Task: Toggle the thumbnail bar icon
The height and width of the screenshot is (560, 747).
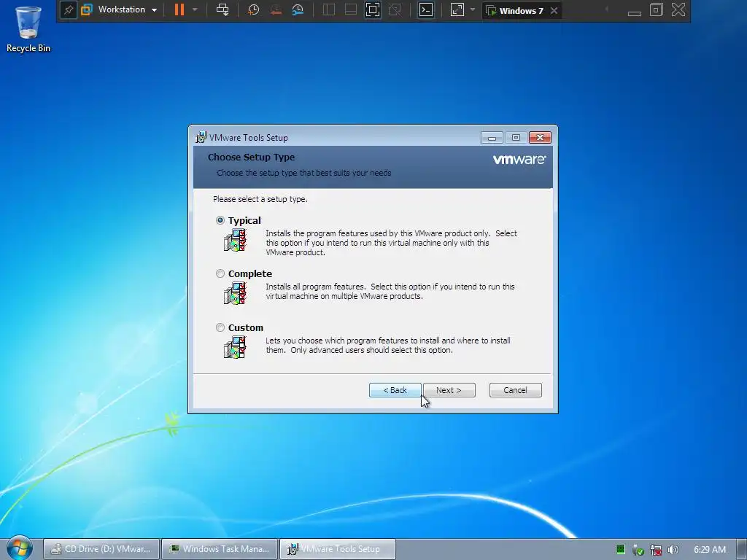Action: pyautogui.click(x=351, y=9)
